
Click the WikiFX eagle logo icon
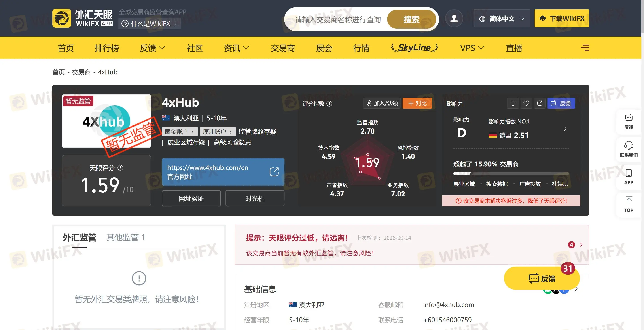[x=61, y=18]
